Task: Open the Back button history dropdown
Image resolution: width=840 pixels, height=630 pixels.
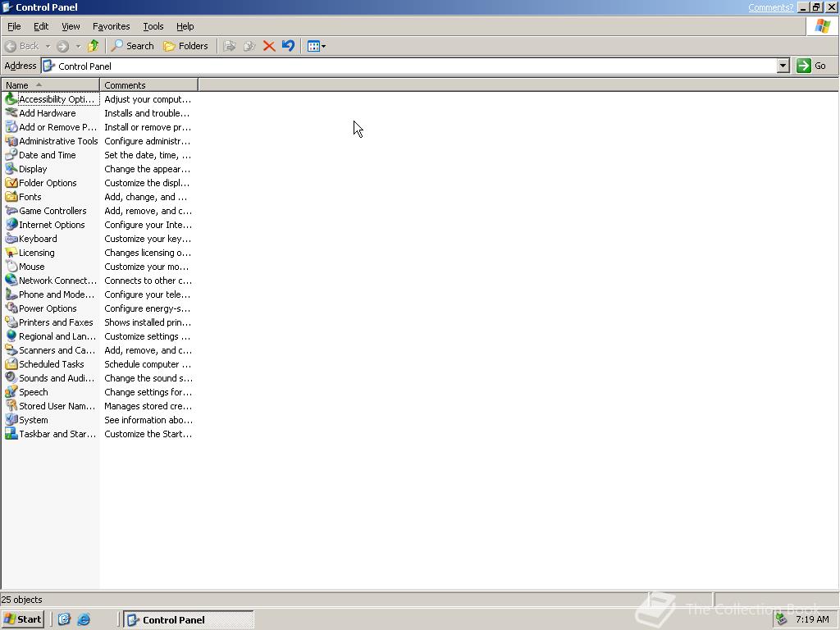Action: click(x=48, y=46)
